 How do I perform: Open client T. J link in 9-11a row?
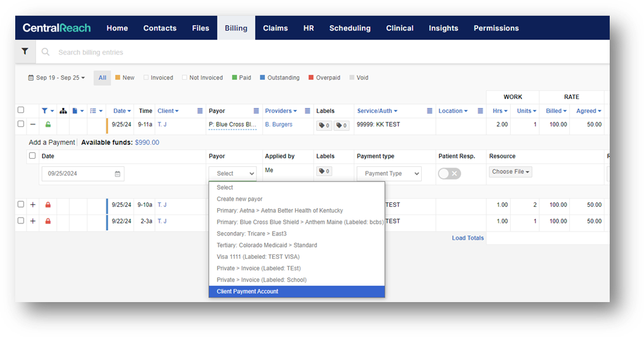click(162, 124)
